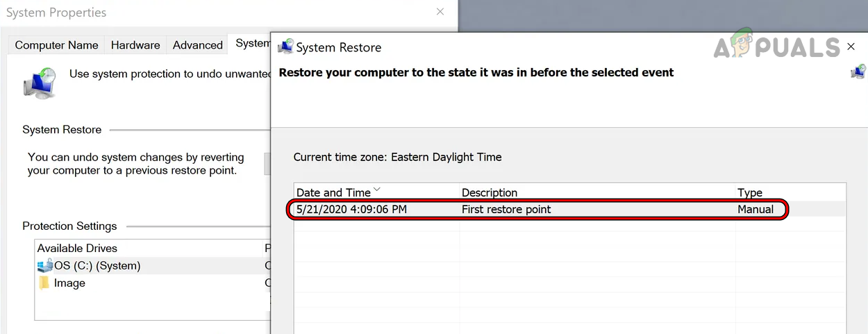This screenshot has width=868, height=334.
Task: Click the Available Drives column header
Action: (77, 248)
